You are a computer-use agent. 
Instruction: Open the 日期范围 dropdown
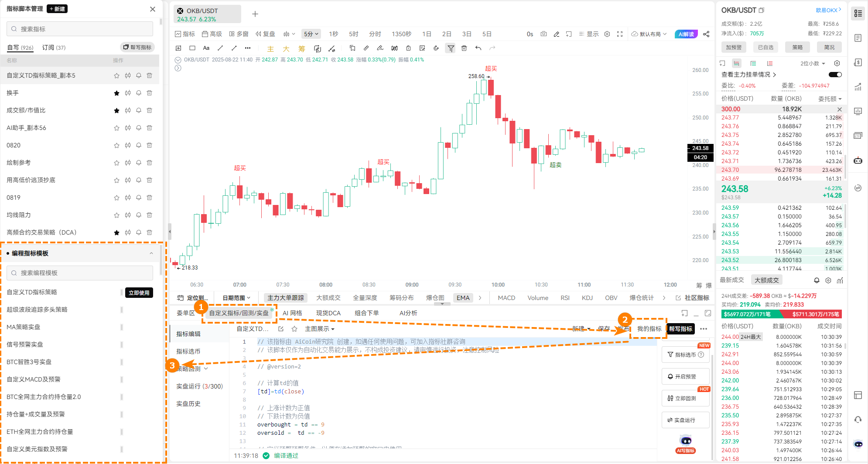236,298
